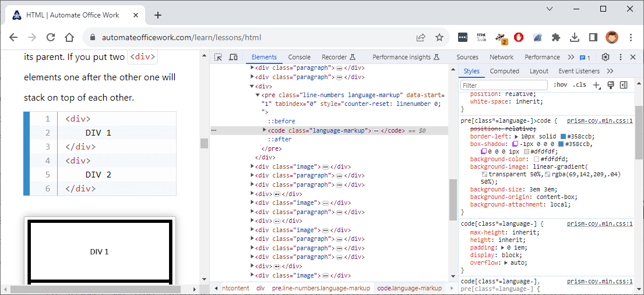The width and height of the screenshot is (644, 295).
Task: Open the Chrome extensions puzzle icon
Action: (556, 37)
